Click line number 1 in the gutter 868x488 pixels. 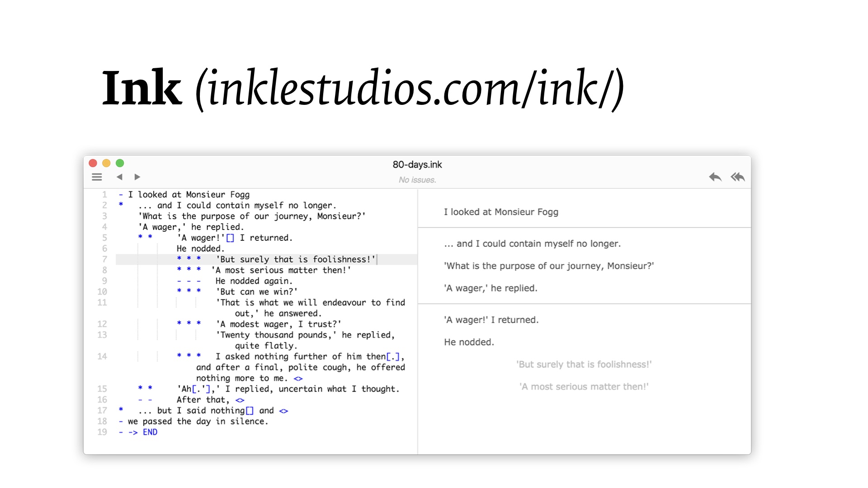click(x=104, y=195)
